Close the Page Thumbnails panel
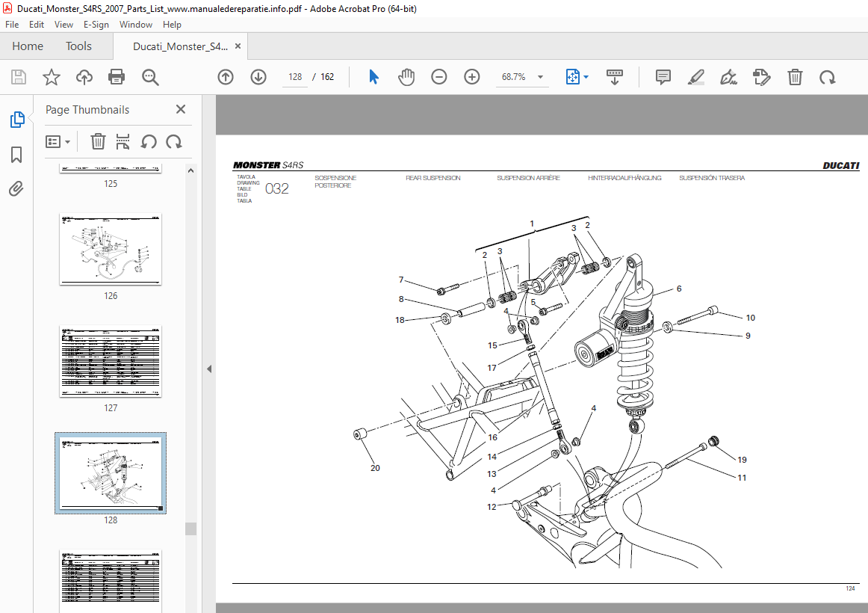The image size is (868, 613). point(181,109)
